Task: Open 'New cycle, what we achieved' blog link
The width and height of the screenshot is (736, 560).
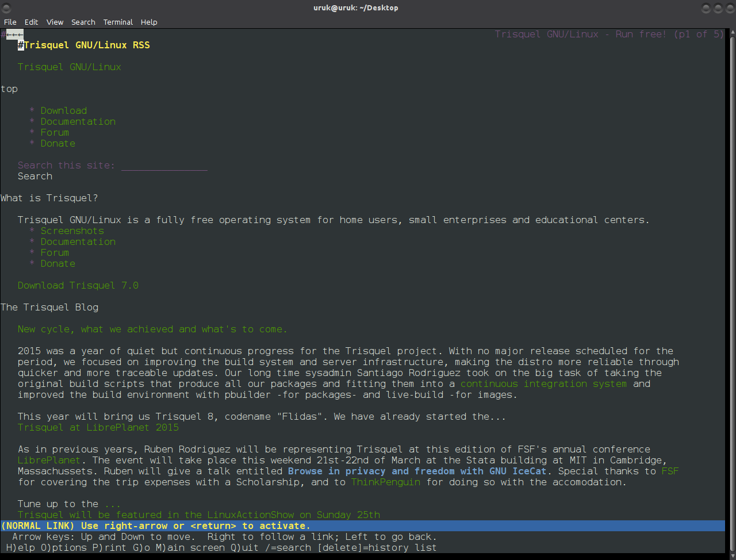Action: (152, 329)
